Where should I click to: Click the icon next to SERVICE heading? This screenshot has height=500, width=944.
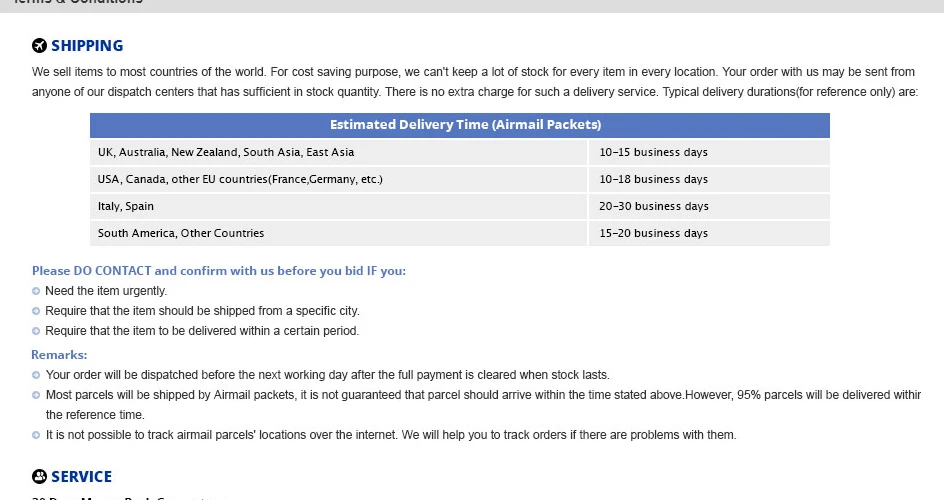tap(40, 477)
